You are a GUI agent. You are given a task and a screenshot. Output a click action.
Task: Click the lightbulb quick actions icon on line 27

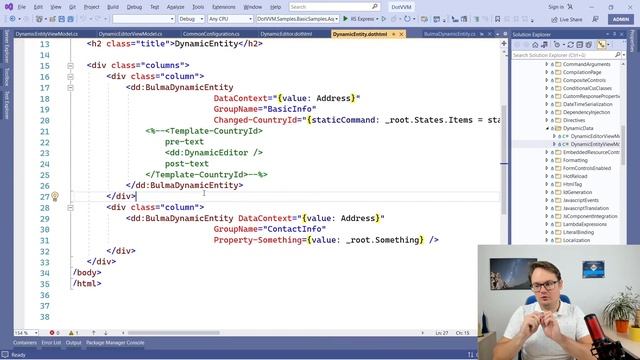click(55, 196)
